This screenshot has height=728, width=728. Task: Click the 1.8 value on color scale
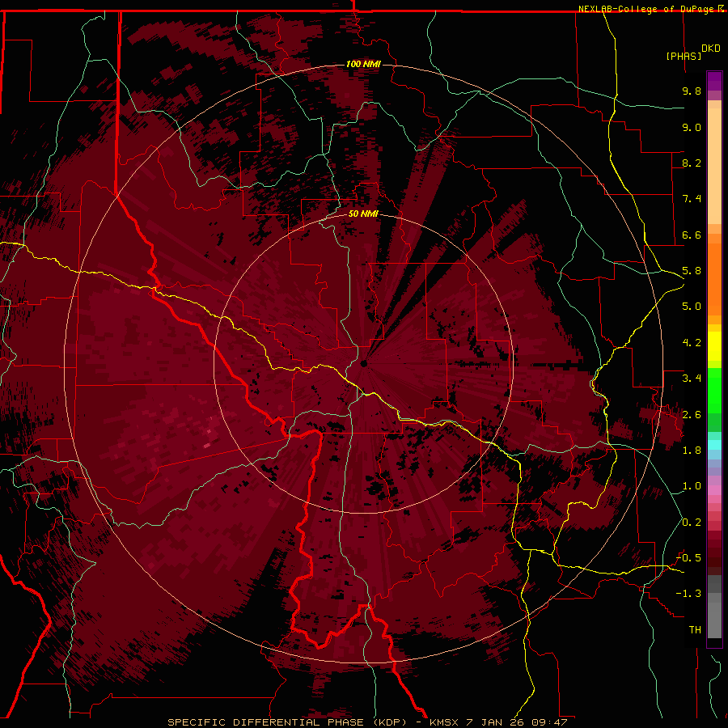click(692, 451)
